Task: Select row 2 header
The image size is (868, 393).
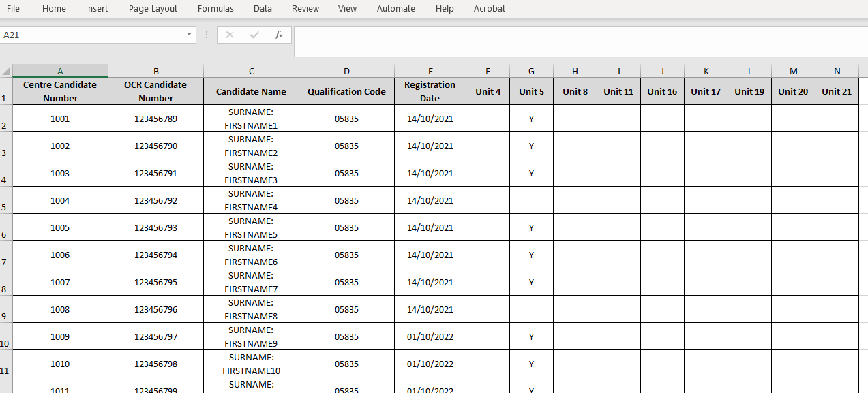Action: coord(6,119)
